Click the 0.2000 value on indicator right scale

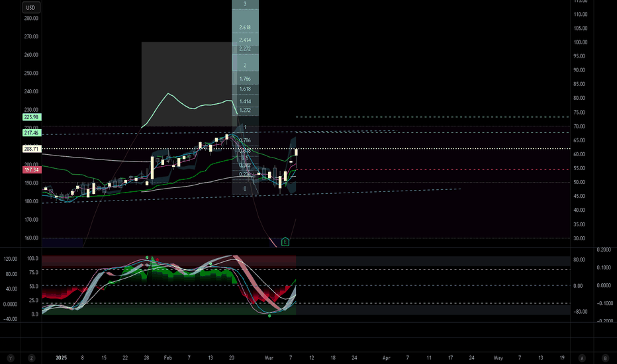[604, 250]
